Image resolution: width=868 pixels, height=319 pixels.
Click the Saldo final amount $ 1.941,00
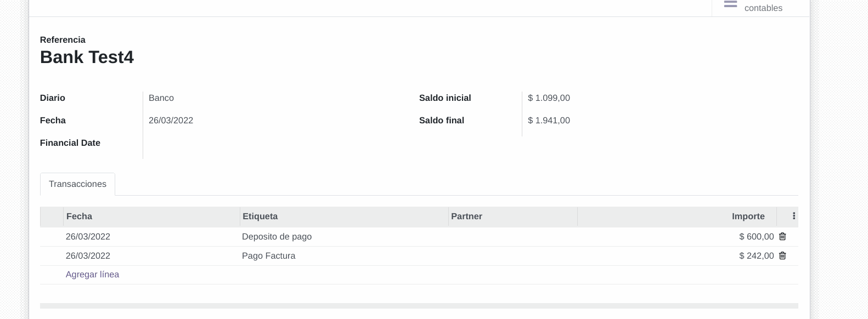[x=549, y=121]
